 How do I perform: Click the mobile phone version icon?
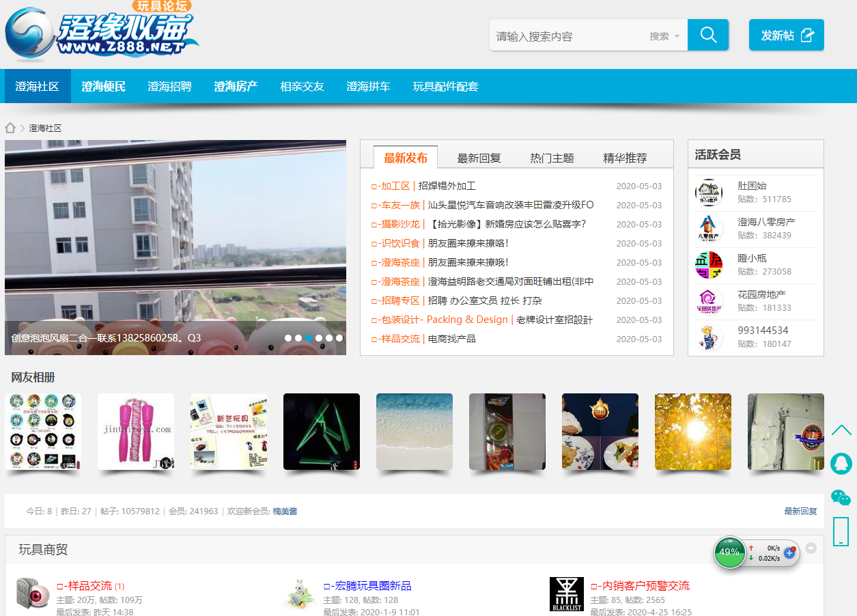coord(841,531)
